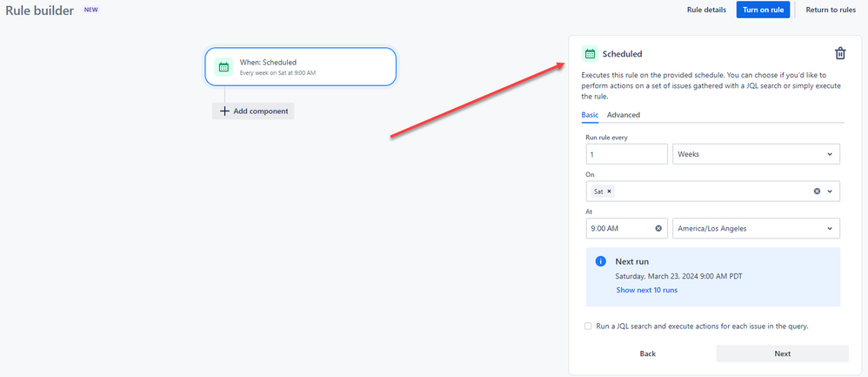Click the plus icon on Add component
The height and width of the screenshot is (377, 868).
click(224, 111)
